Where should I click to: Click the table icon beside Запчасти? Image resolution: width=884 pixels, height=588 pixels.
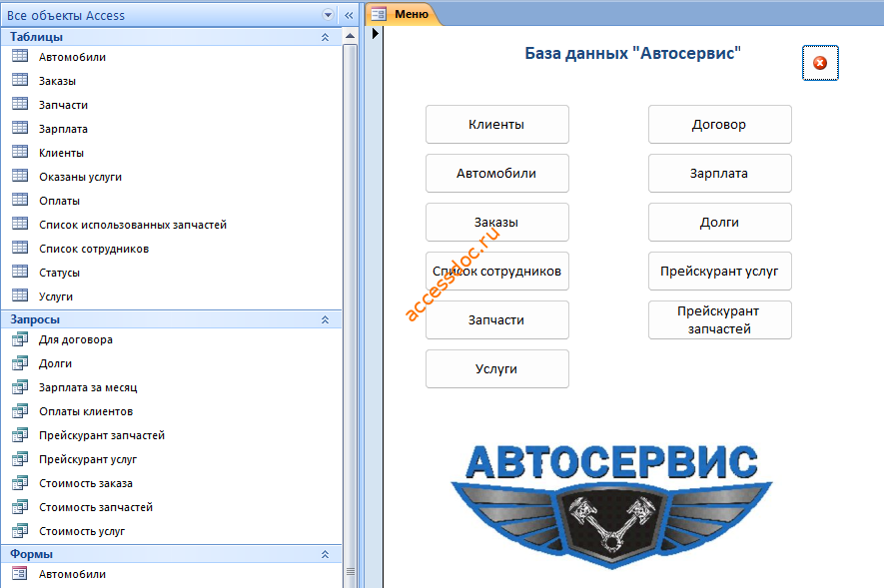pyautogui.click(x=20, y=104)
